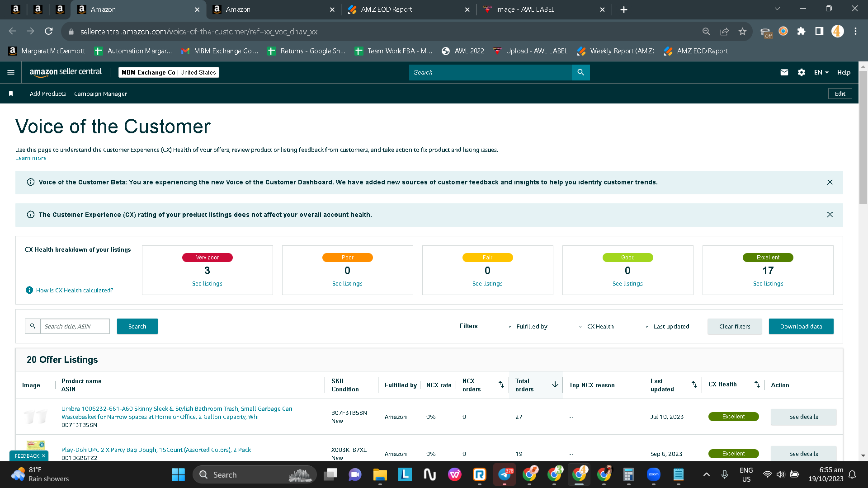Viewport: 868px width, 488px height.
Task: Expand the Last updated filter
Action: 667,326
